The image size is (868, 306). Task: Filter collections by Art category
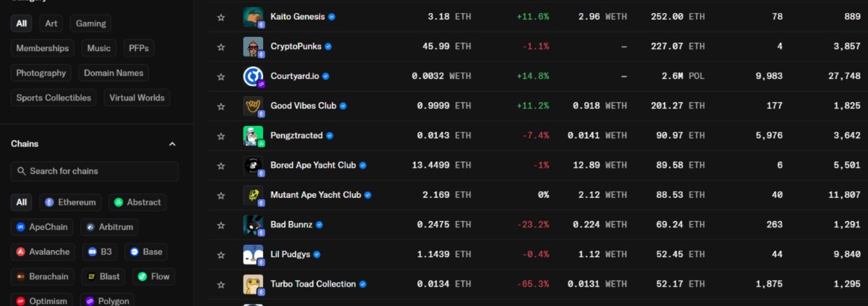point(52,23)
